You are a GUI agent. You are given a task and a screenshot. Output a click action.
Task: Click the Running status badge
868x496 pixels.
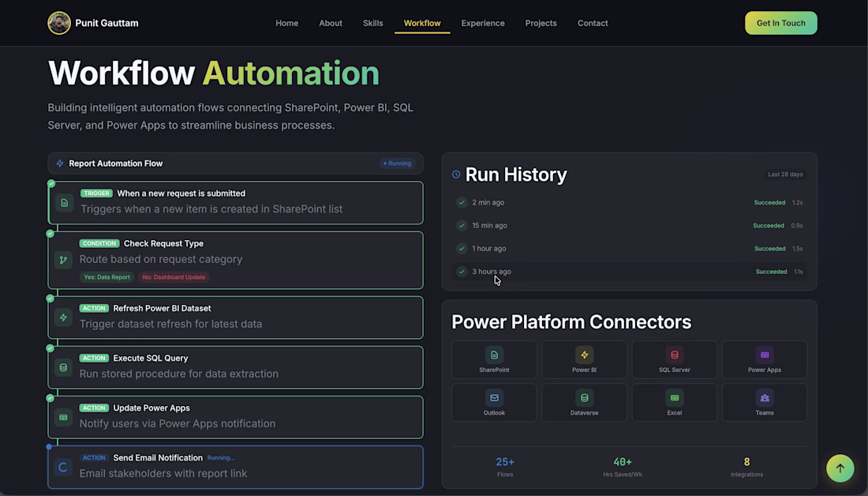(398, 163)
